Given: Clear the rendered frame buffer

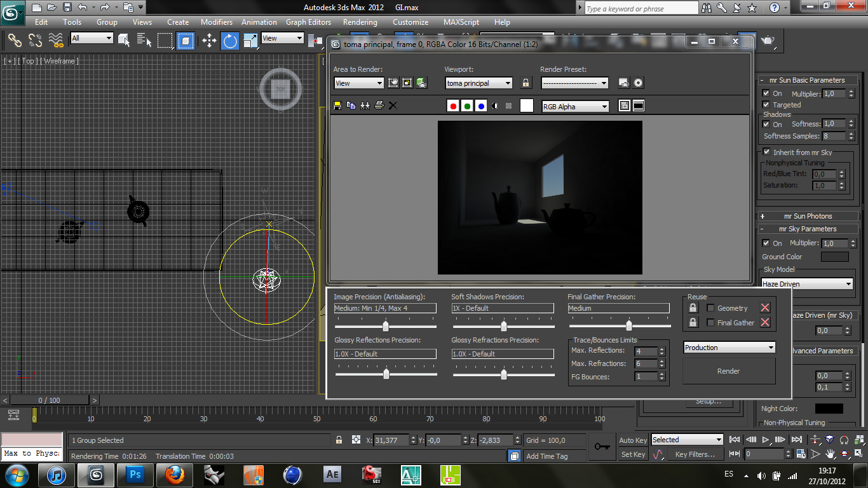Looking at the screenshot, I should pyautogui.click(x=393, y=105).
